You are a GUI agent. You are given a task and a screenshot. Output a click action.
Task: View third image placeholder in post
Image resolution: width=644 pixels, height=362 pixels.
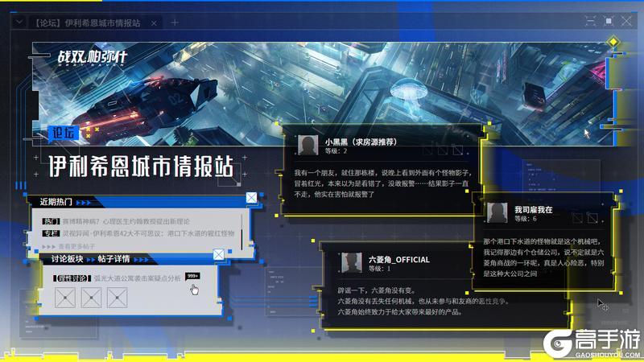click(118, 298)
